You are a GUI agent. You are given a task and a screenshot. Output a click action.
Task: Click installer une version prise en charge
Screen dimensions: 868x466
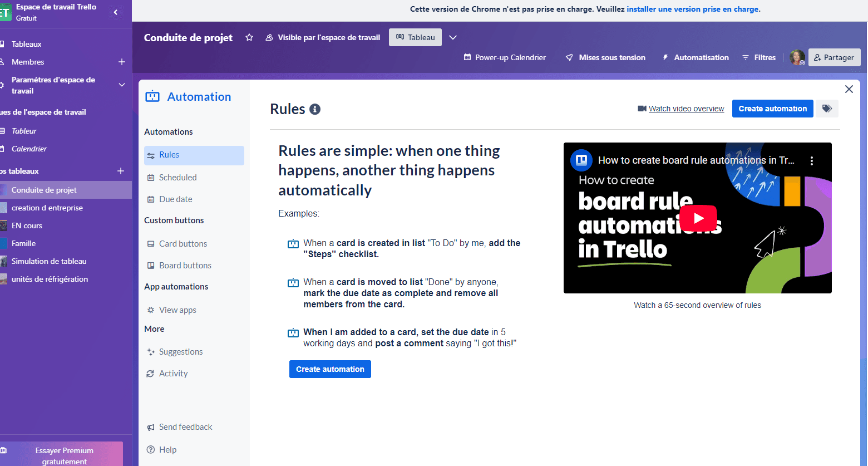pyautogui.click(x=693, y=9)
